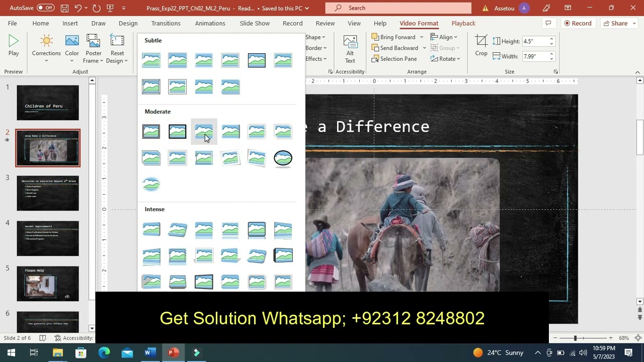Fit slide to current window icon

(637, 338)
